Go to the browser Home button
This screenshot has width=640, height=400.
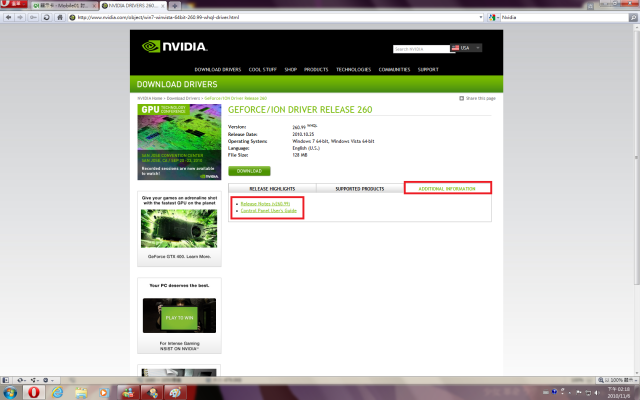(60, 18)
